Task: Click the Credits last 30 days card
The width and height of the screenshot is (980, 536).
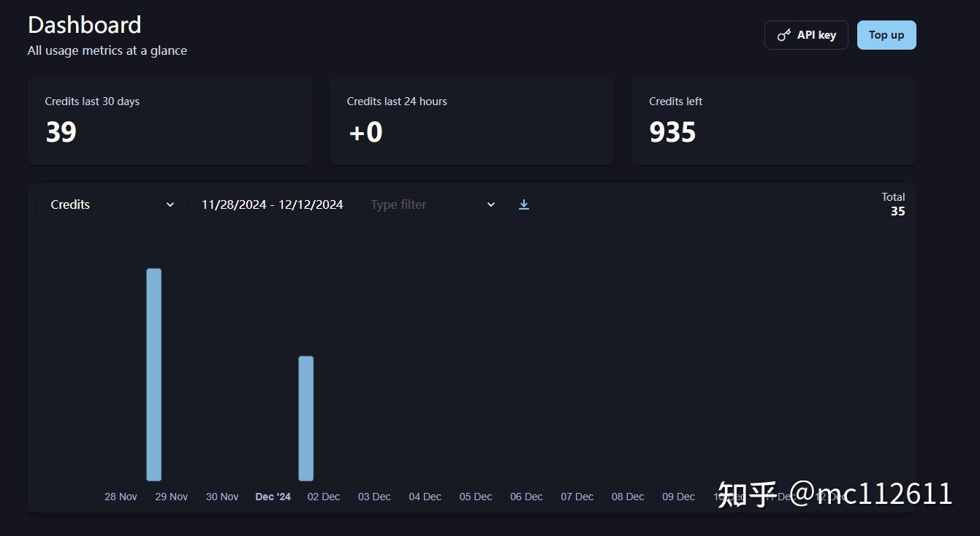Action: tap(170, 120)
